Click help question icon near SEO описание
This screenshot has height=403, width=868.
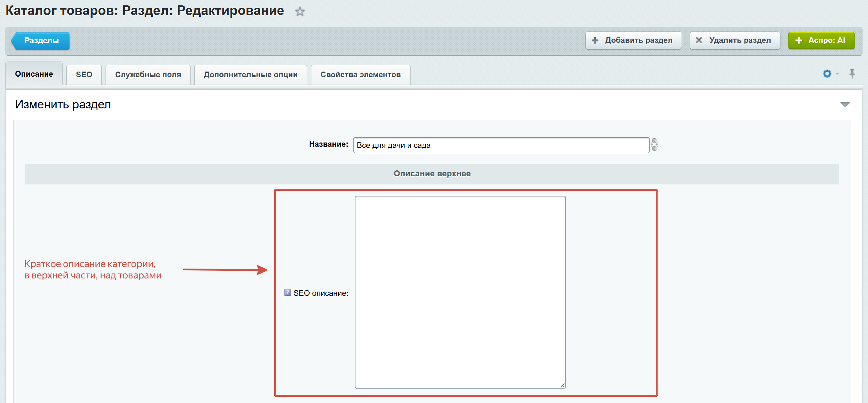point(287,292)
